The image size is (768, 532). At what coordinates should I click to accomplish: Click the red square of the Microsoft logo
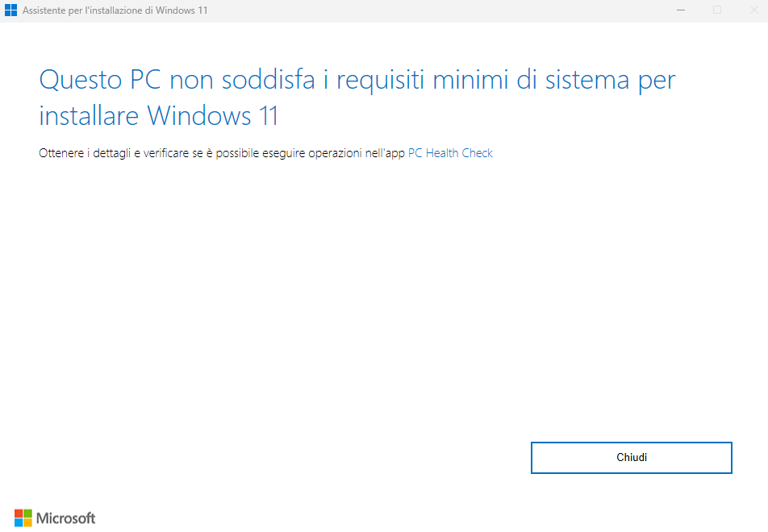coord(19,513)
